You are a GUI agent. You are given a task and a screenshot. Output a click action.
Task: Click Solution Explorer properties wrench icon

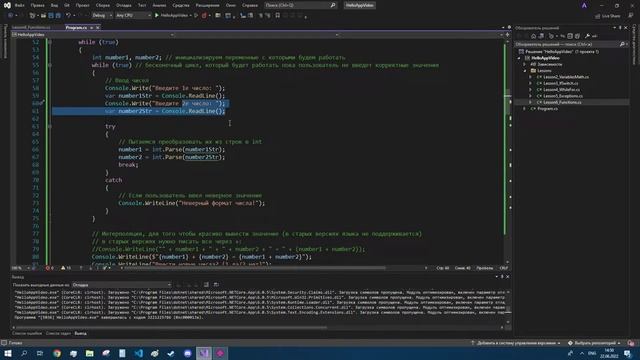pyautogui.click(x=587, y=36)
